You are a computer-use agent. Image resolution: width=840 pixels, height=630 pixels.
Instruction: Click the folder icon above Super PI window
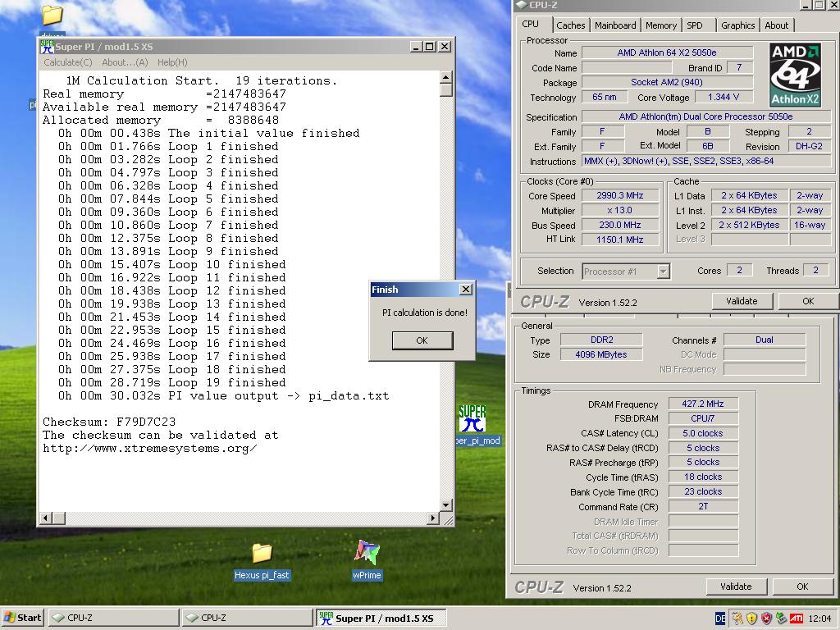pos(52,15)
